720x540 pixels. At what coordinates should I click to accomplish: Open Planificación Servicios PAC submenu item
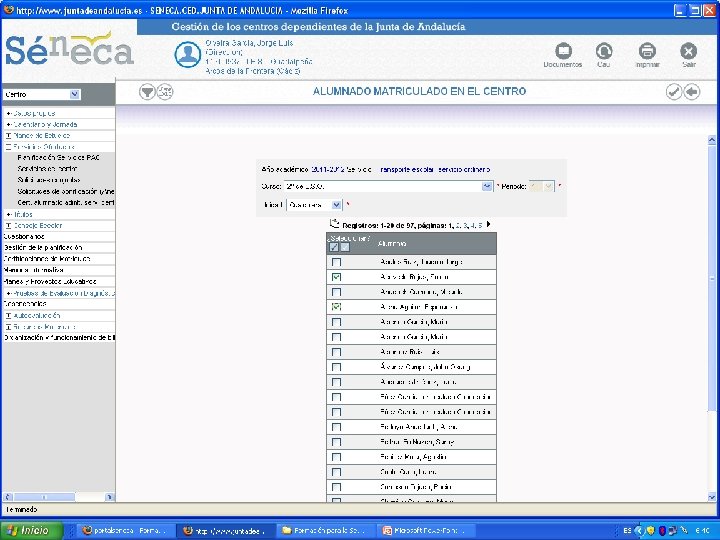click(58, 158)
